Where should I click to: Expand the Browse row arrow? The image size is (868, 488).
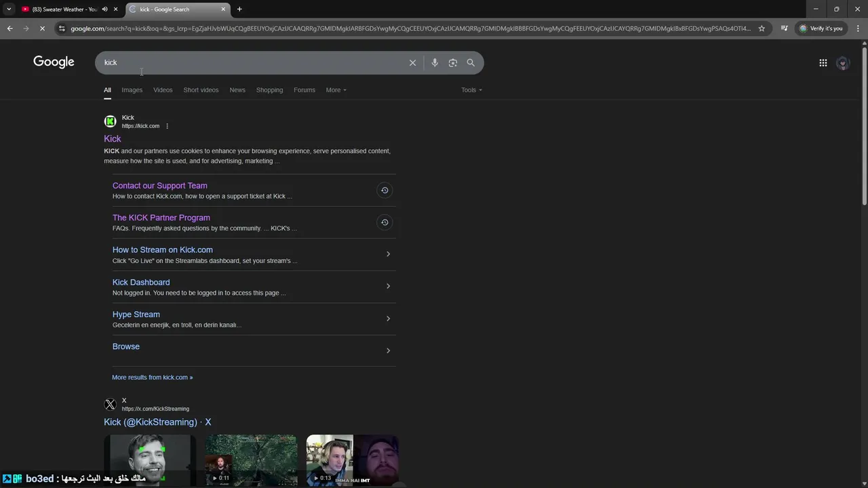[x=388, y=350]
